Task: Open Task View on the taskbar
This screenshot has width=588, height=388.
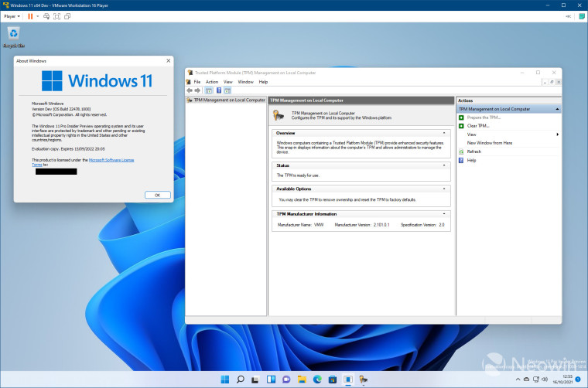Action: pyautogui.click(x=256, y=379)
